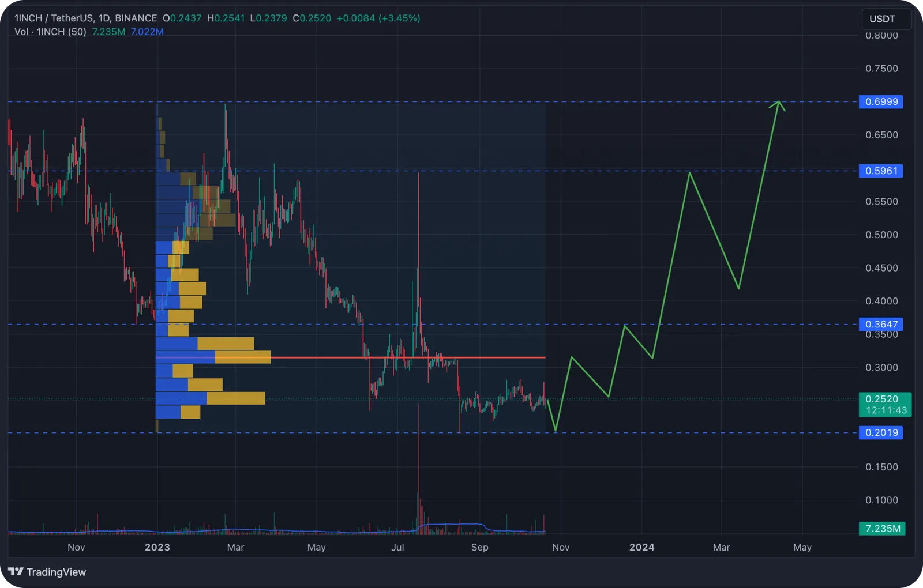Click the Mar label right of 2024
The width and height of the screenshot is (923, 588).
721,547
